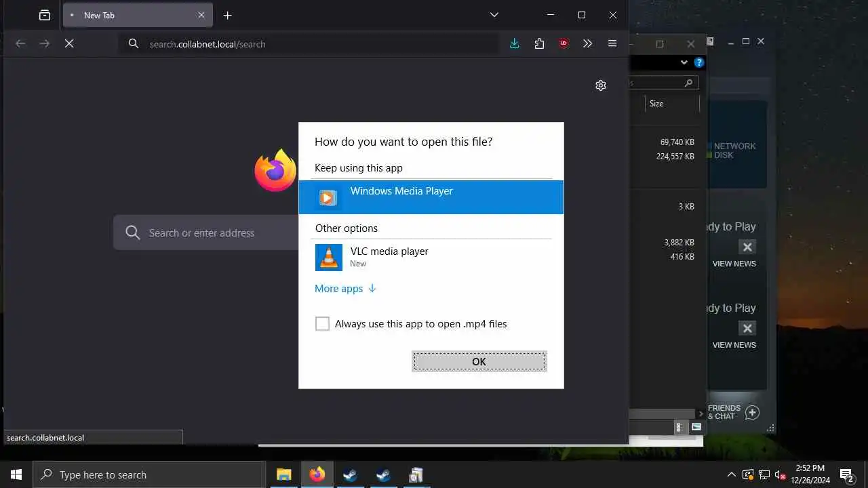Select the 416 KB file size entry
Screen dimensions: 868x488
682,257
